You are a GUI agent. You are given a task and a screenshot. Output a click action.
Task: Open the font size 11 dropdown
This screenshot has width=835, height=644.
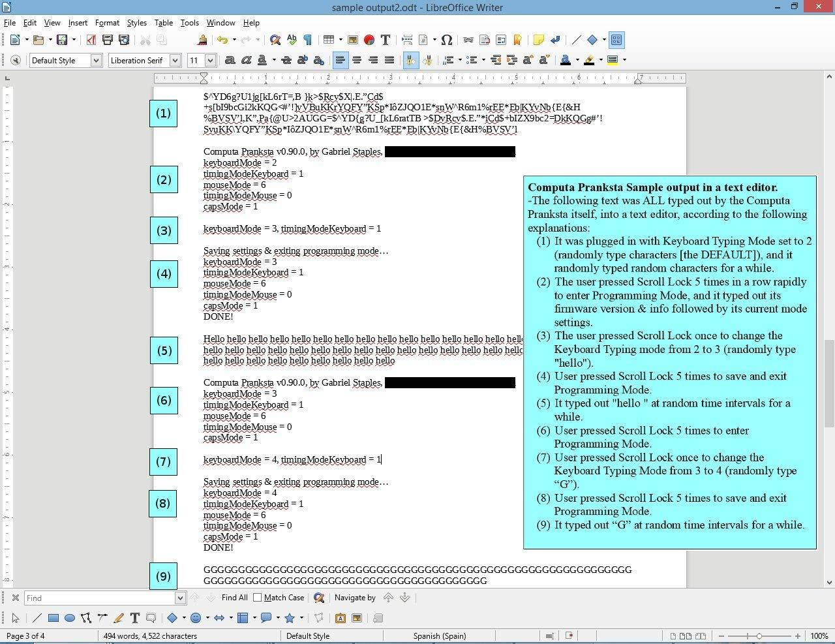[x=210, y=60]
